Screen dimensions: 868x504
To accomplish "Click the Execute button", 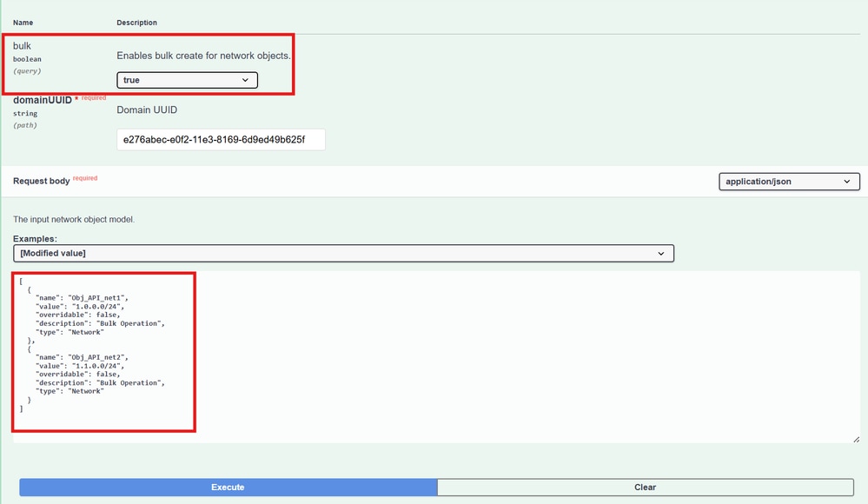I will tap(228, 487).
